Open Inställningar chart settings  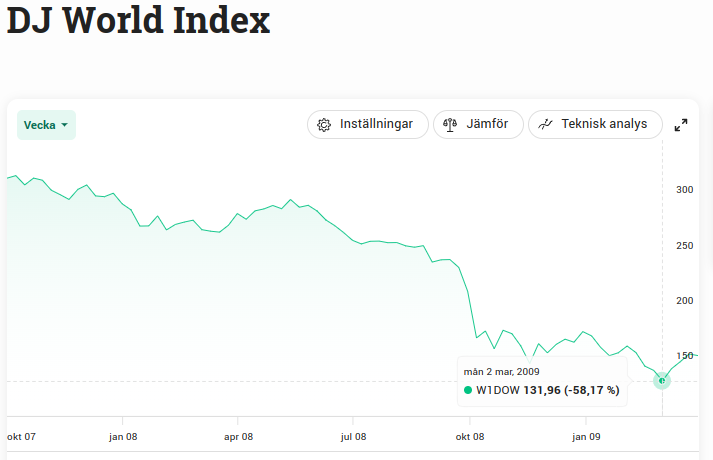pos(367,125)
